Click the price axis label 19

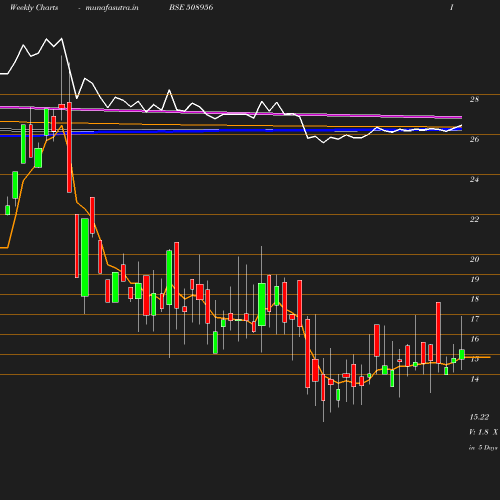(x=474, y=279)
